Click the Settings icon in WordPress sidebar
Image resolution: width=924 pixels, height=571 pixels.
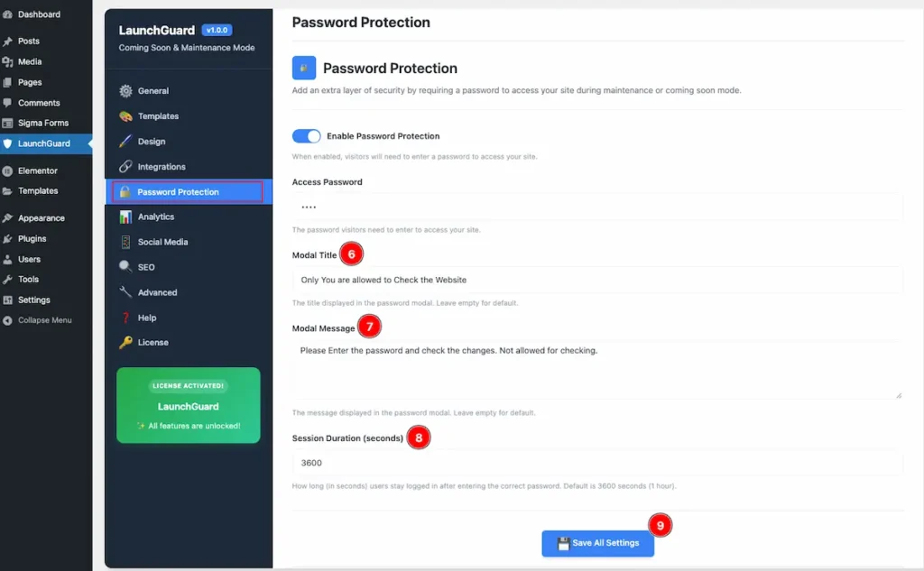coord(7,300)
